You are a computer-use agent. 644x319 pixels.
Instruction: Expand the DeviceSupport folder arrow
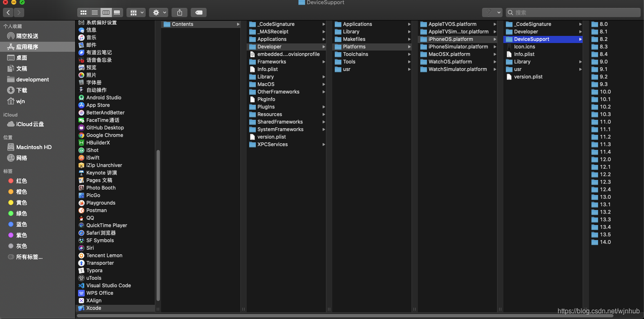[x=581, y=39]
